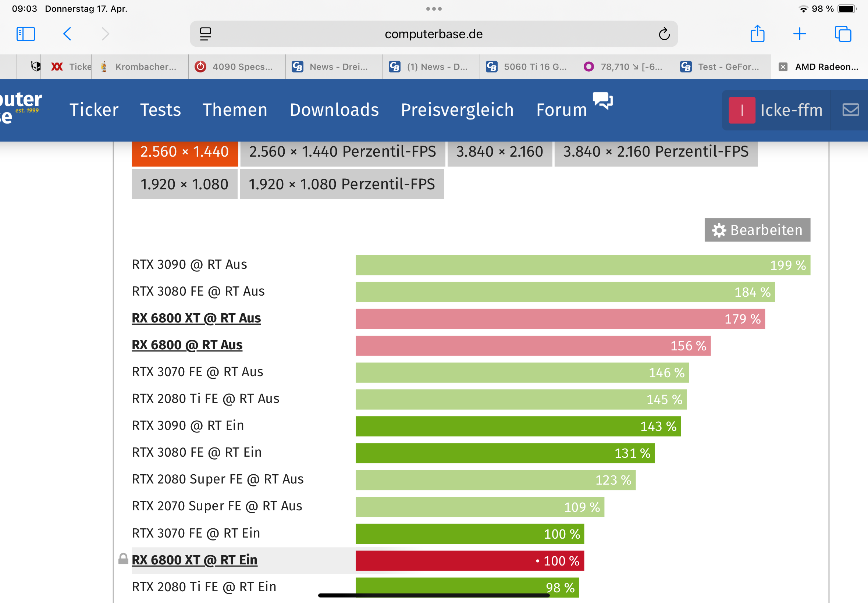Open the Forum menu item

562,110
